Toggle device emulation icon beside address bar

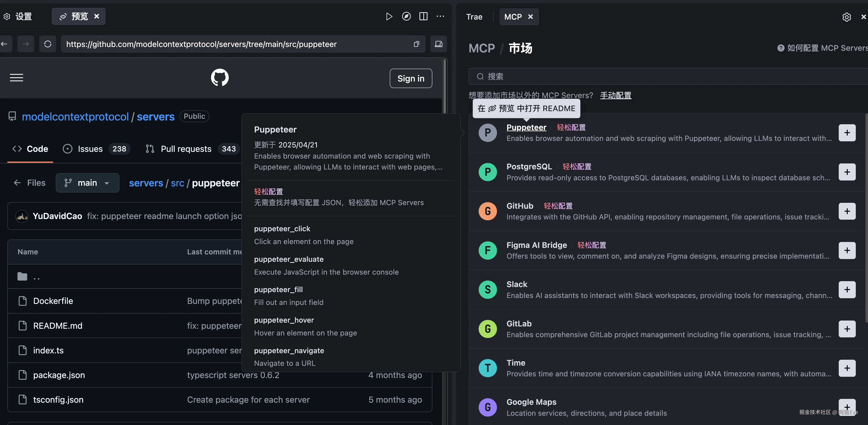tap(438, 44)
